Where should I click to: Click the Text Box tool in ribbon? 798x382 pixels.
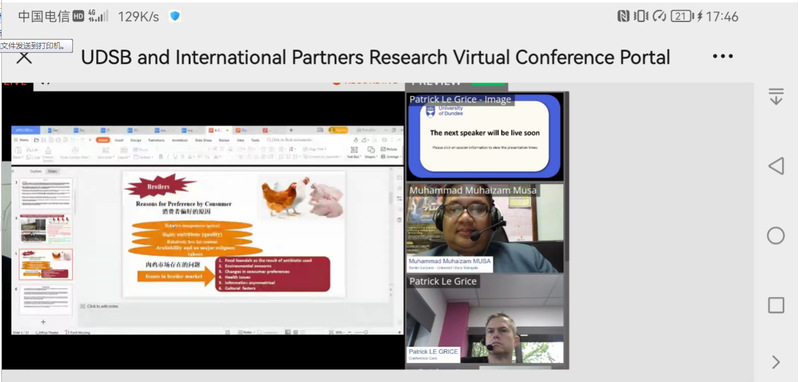354,152
